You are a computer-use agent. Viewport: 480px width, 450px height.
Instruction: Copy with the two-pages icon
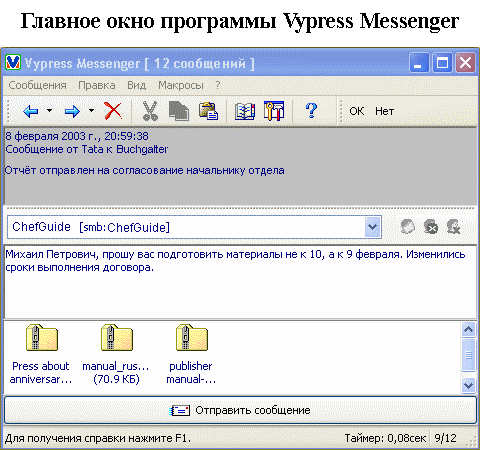(x=179, y=111)
